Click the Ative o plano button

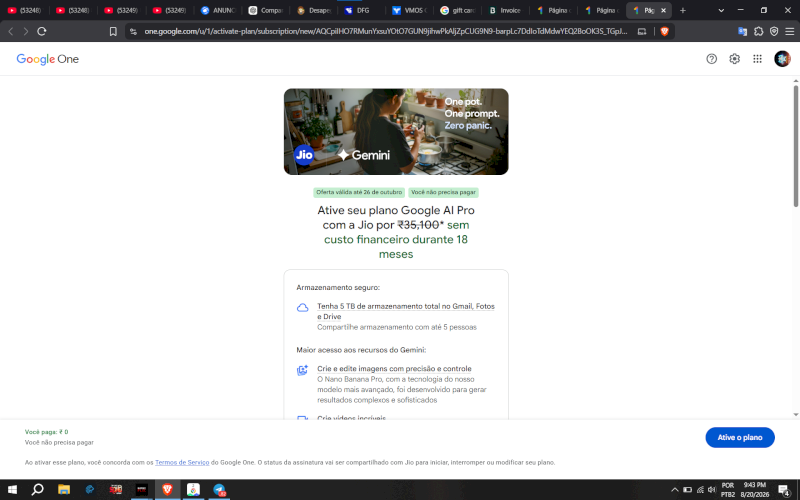pos(740,437)
